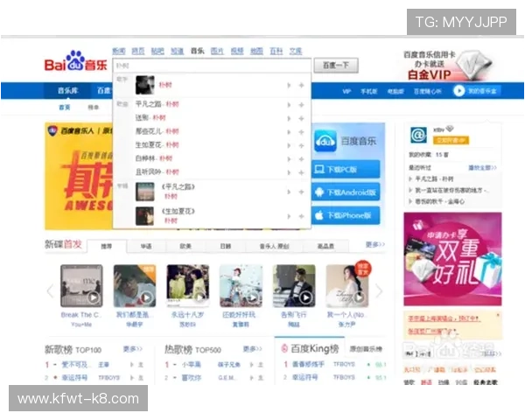525x420 pixels.
Task: Add 生如夏花 song to the playlist
Action: click(x=301, y=146)
